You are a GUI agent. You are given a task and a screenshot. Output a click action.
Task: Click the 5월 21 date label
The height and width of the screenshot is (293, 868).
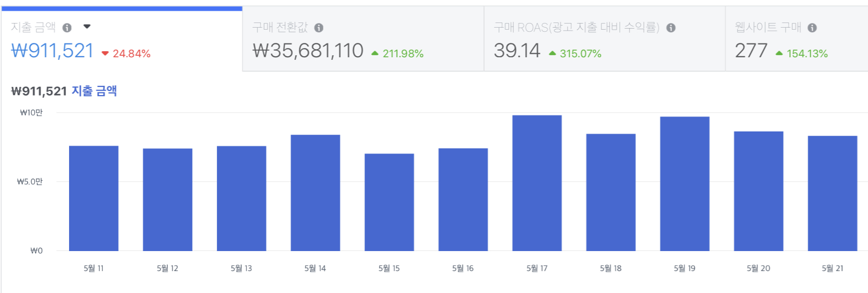pos(833,268)
